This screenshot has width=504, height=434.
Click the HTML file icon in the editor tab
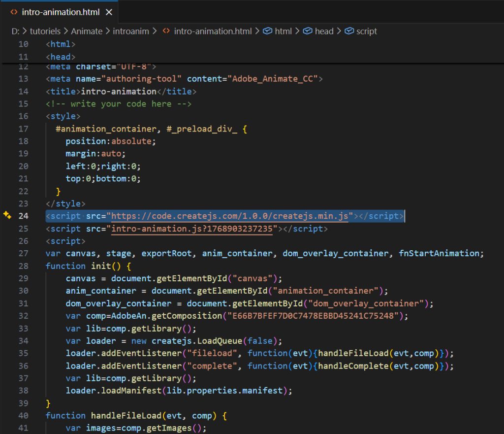(x=14, y=12)
